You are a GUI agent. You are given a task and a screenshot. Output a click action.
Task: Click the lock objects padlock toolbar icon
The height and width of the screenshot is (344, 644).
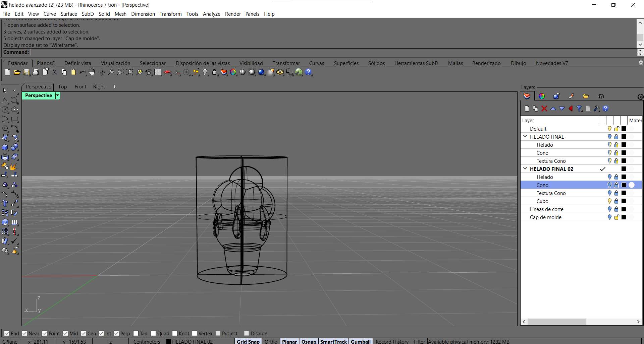click(x=214, y=72)
